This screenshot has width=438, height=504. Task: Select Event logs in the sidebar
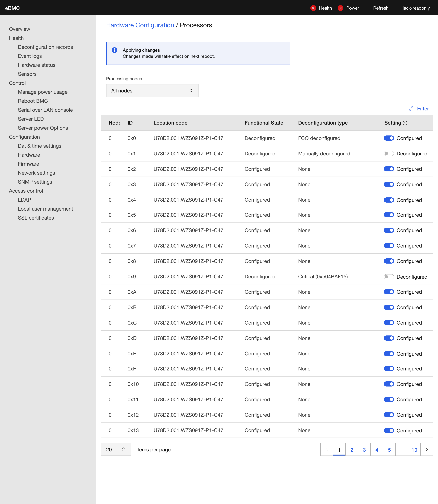point(29,56)
